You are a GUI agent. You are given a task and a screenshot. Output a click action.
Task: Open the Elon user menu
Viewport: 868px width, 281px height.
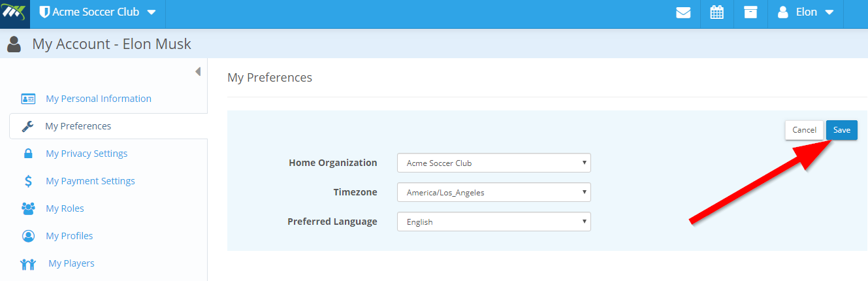tap(805, 12)
